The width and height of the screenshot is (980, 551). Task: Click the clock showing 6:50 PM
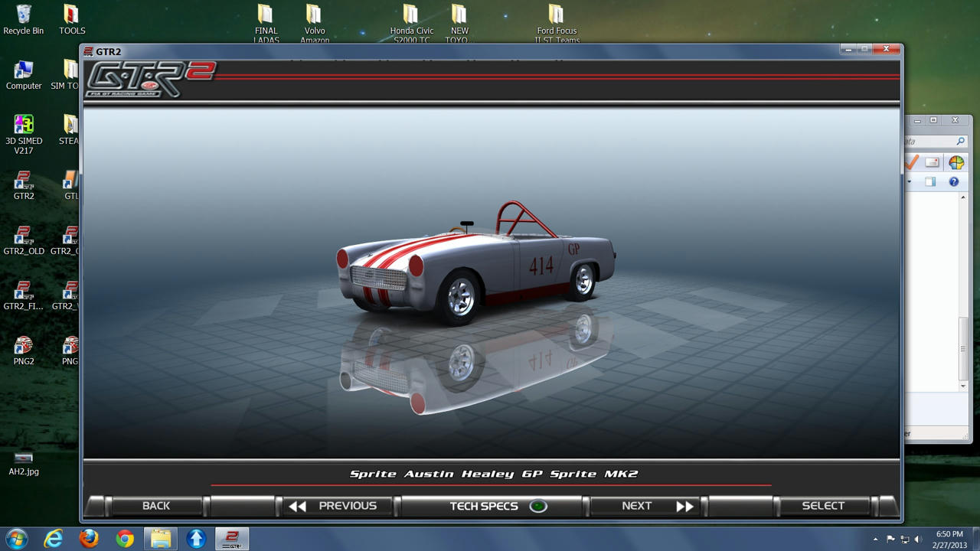[949, 534]
